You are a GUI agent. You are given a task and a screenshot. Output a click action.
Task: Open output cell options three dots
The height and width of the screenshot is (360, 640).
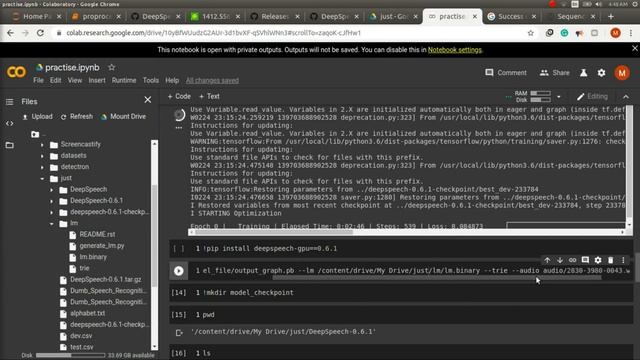[x=179, y=128]
